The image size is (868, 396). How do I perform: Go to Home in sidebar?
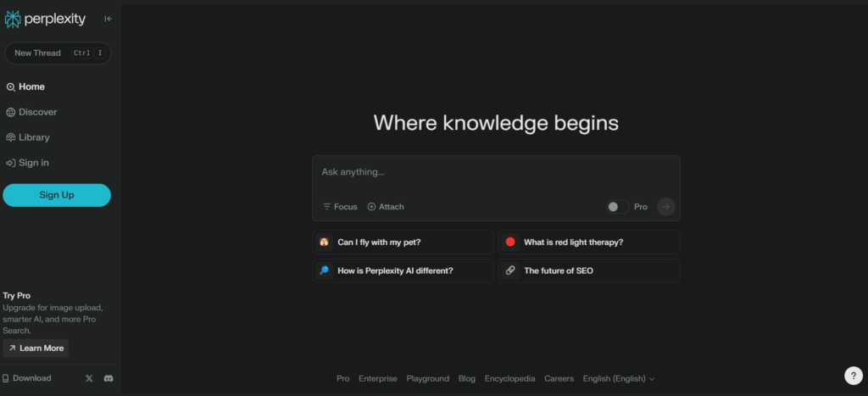[x=25, y=87]
